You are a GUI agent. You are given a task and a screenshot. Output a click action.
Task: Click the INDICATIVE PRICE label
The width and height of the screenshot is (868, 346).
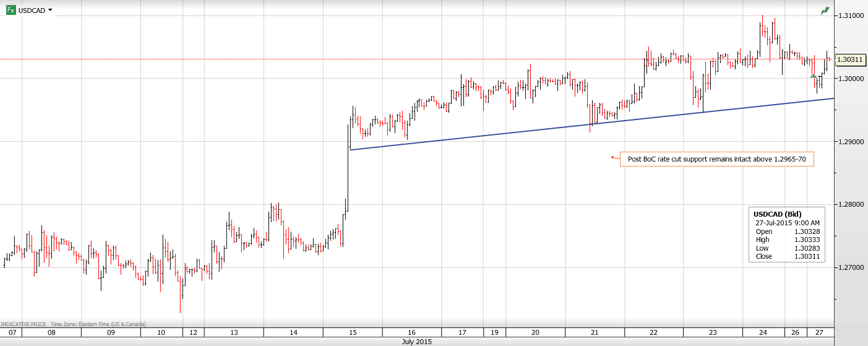coord(24,324)
